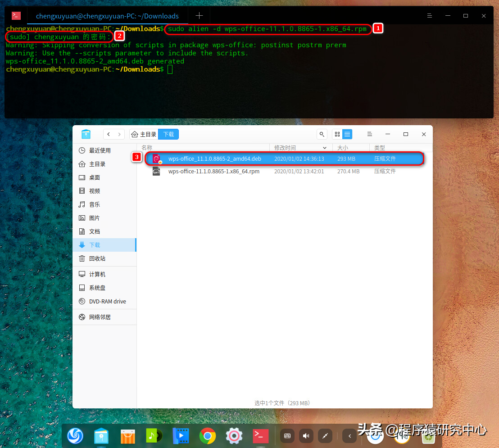Image resolution: width=499 pixels, height=448 pixels.
Task: Open the terminal hamburger menu
Action: click(x=429, y=16)
